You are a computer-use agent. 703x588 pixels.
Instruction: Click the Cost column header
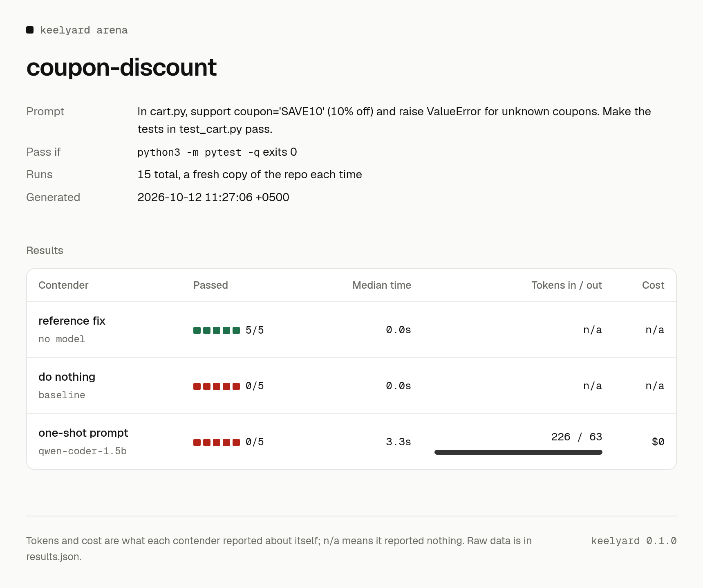point(653,285)
